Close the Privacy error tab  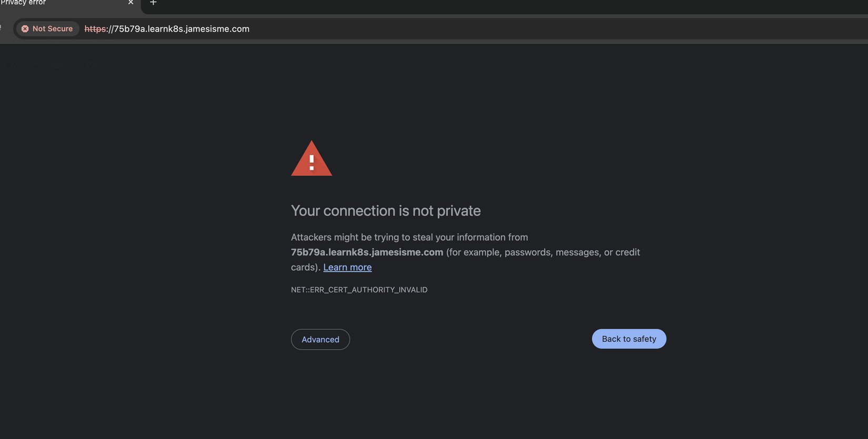130,3
